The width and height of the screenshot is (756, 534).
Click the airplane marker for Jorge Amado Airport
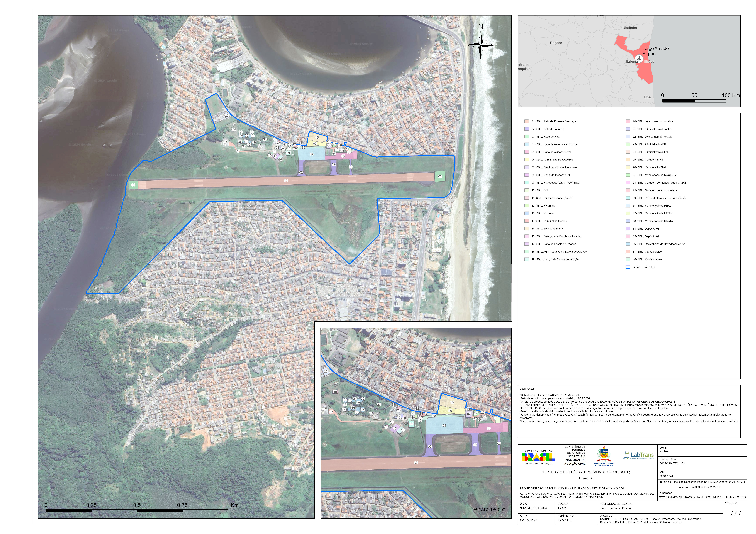point(639,59)
